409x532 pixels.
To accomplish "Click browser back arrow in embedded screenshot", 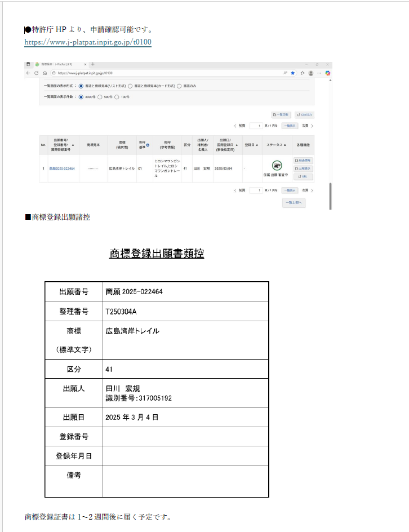I will 28,73.
